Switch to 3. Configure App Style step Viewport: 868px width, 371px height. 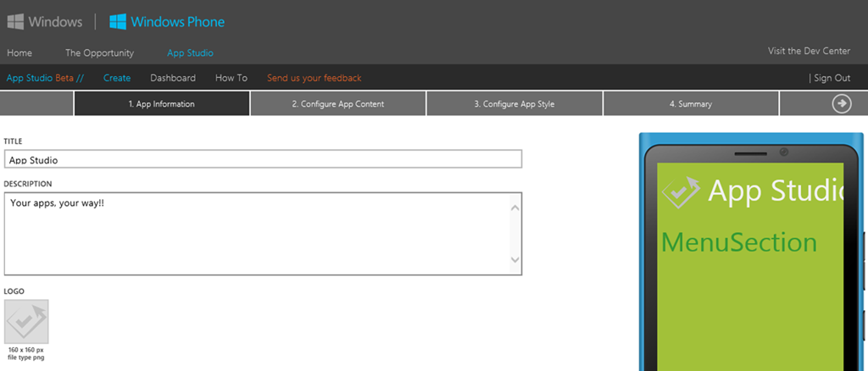(x=515, y=103)
